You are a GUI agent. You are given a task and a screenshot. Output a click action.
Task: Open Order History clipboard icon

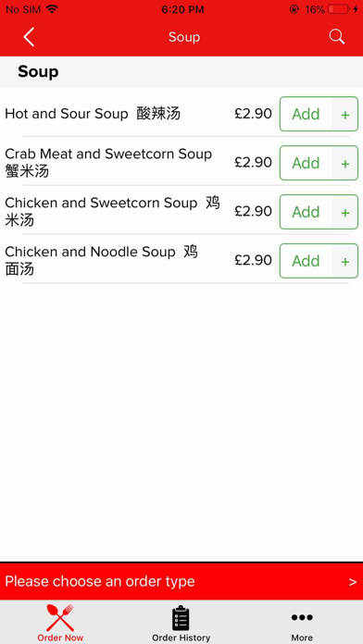(181, 618)
